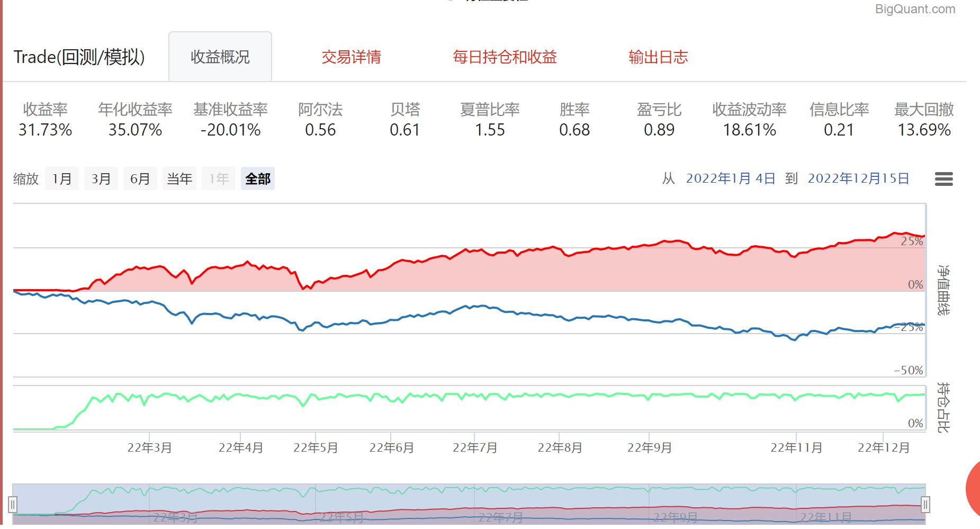Click the 基准收益率 value -20.01%
Screen dimensions: 980x529
[230, 130]
